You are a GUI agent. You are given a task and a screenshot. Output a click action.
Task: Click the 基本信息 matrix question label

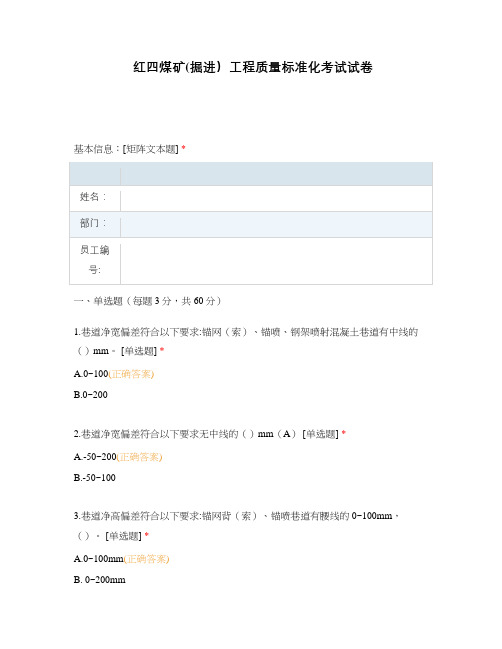[x=129, y=149]
